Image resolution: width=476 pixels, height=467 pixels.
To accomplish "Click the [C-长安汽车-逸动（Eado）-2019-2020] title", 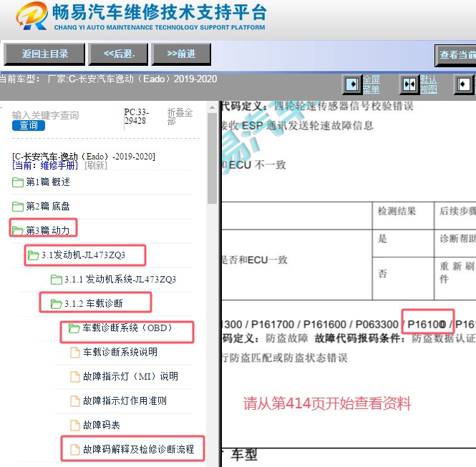I will click(x=84, y=157).
